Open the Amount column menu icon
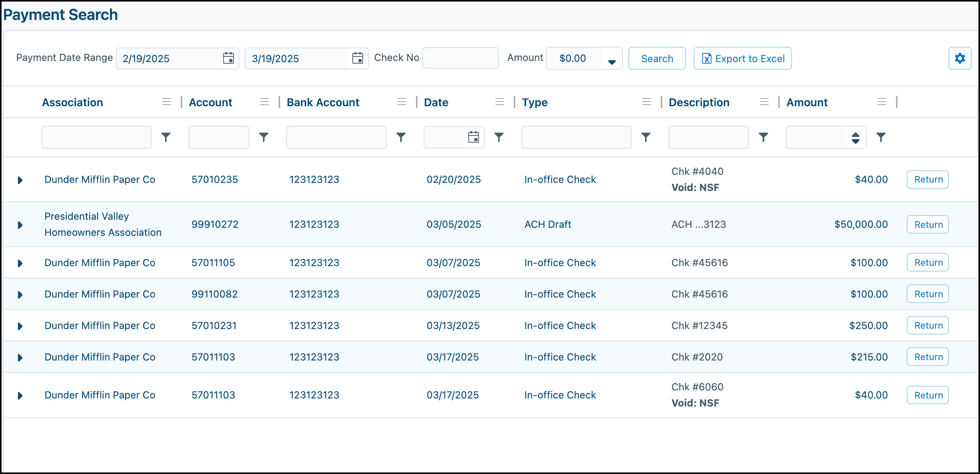 [x=881, y=102]
